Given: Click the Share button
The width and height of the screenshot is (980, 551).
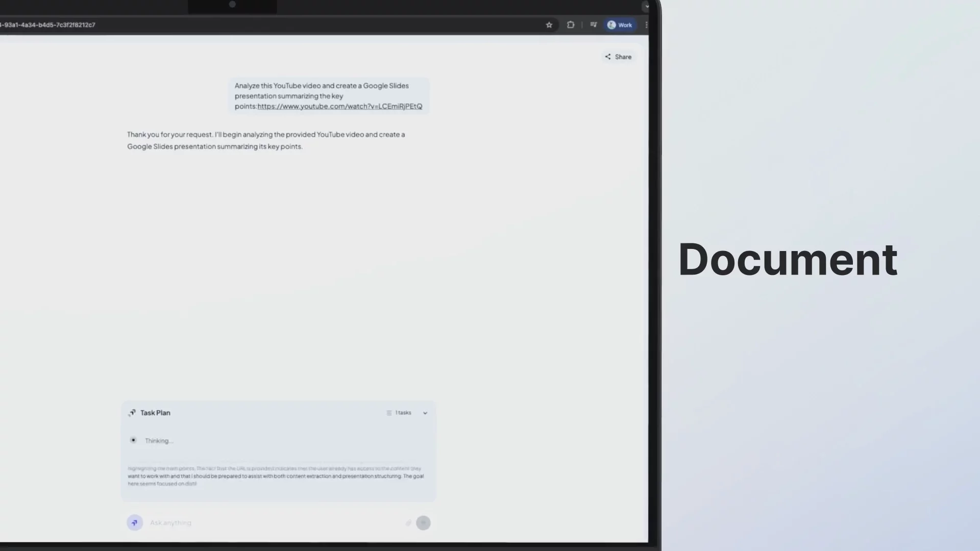Looking at the screenshot, I should point(618,57).
